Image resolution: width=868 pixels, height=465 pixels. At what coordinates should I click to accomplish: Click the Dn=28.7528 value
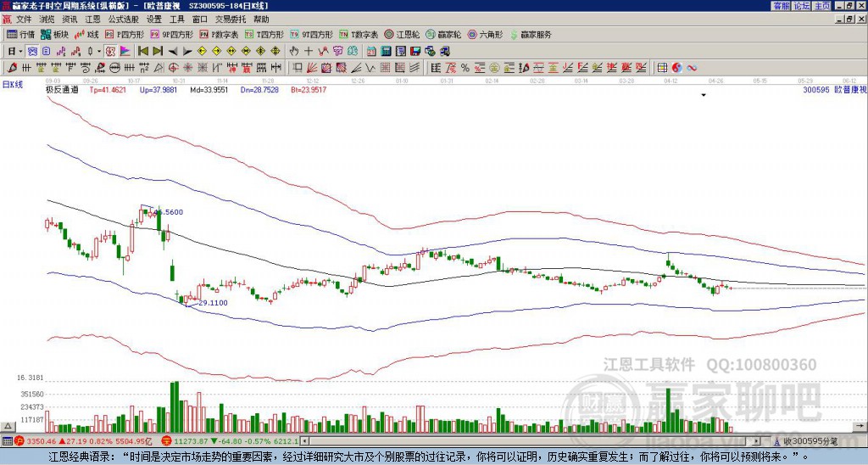[x=259, y=89]
